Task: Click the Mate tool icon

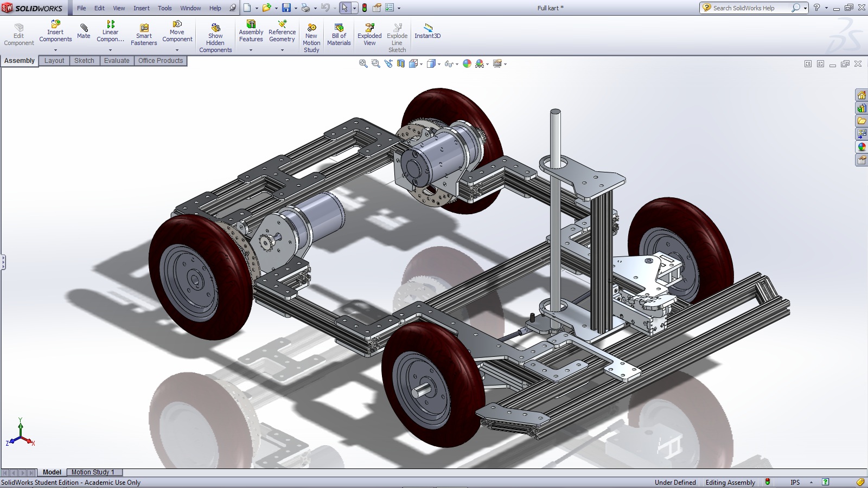Action: click(x=84, y=31)
